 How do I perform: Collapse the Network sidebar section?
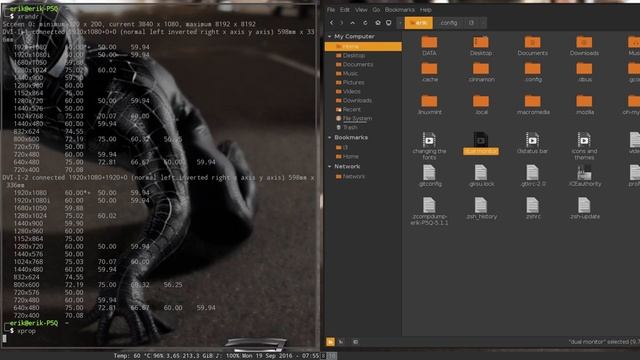[x=329, y=167]
